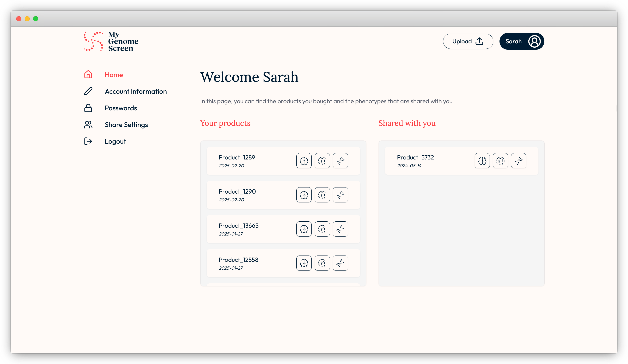Click fingerprint icon for Product_1290

322,195
